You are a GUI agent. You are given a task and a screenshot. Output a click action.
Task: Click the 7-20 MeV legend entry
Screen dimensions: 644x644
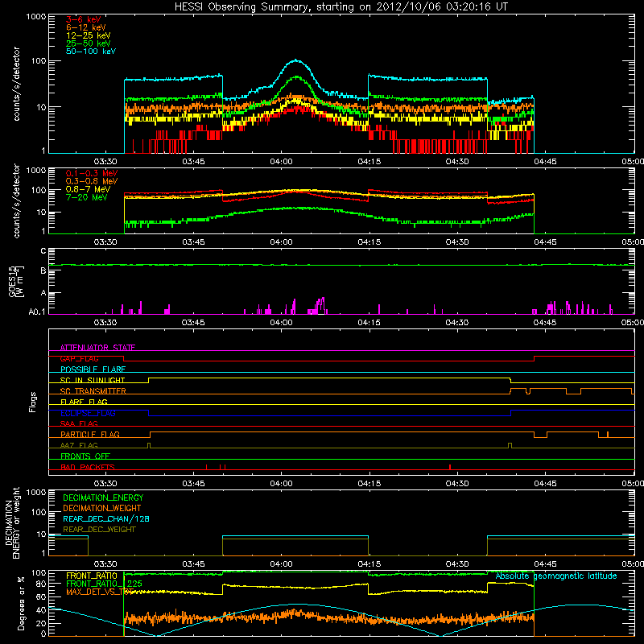87,197
